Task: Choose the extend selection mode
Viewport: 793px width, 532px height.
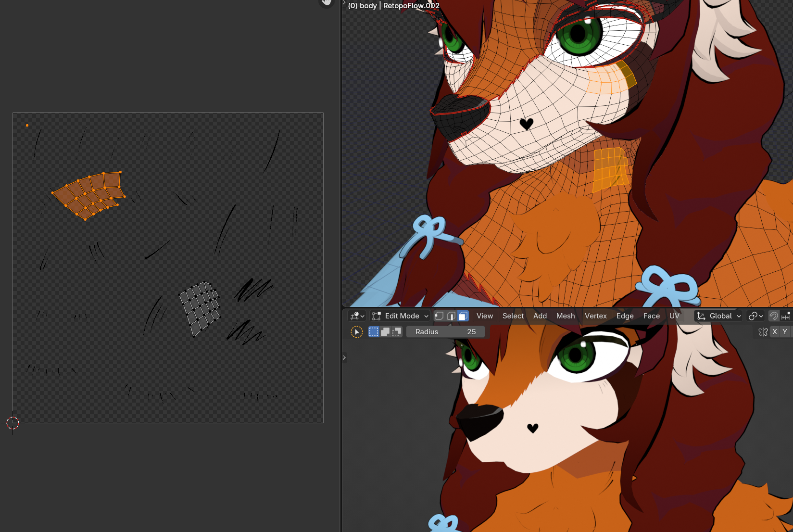Action: (x=385, y=332)
